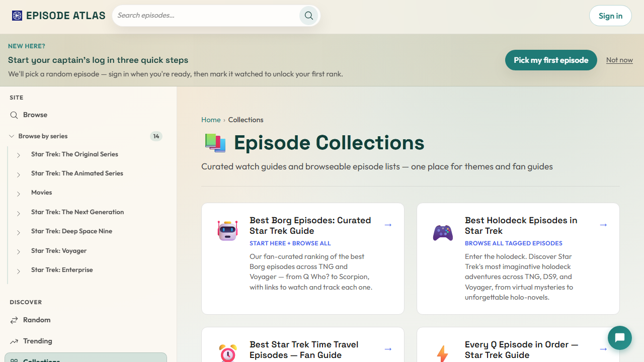The width and height of the screenshot is (644, 362).
Task: Click the robot icon on Borg card
Action: pos(227,230)
